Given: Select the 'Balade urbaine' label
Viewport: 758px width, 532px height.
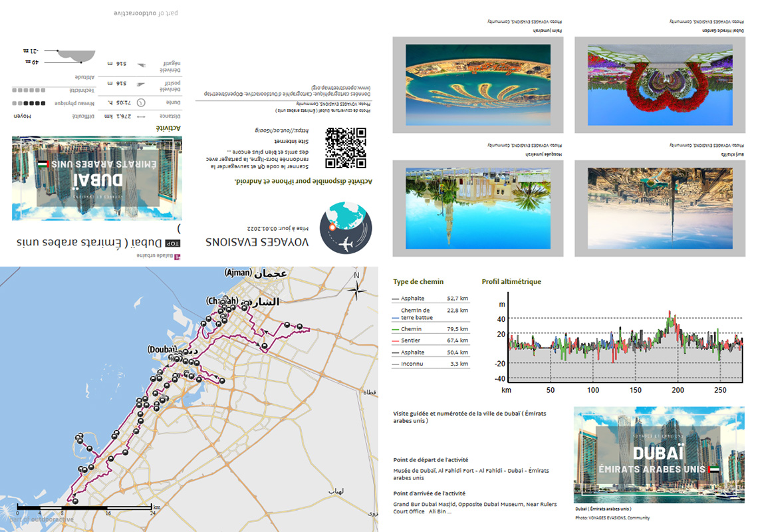Looking at the screenshot, I should [155, 256].
